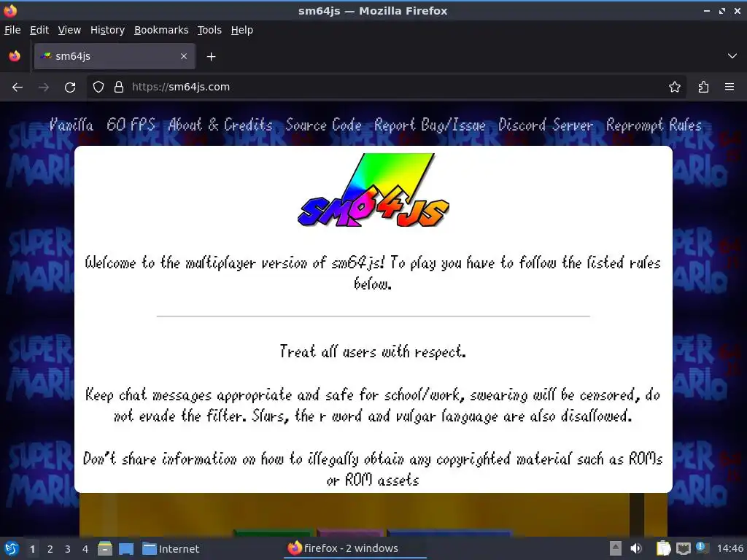Viewport: 747px width, 560px height.
Task: Follow the 60 FPS link
Action: click(131, 125)
